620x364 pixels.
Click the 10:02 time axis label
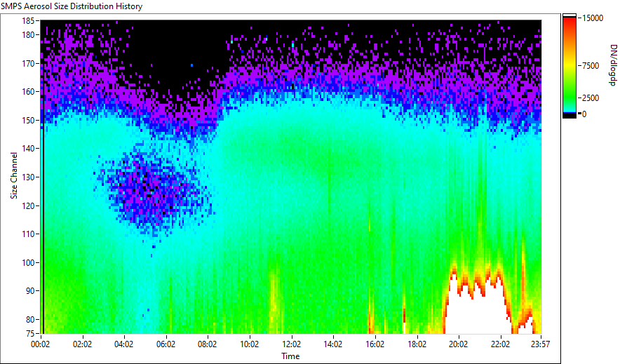[249, 344]
